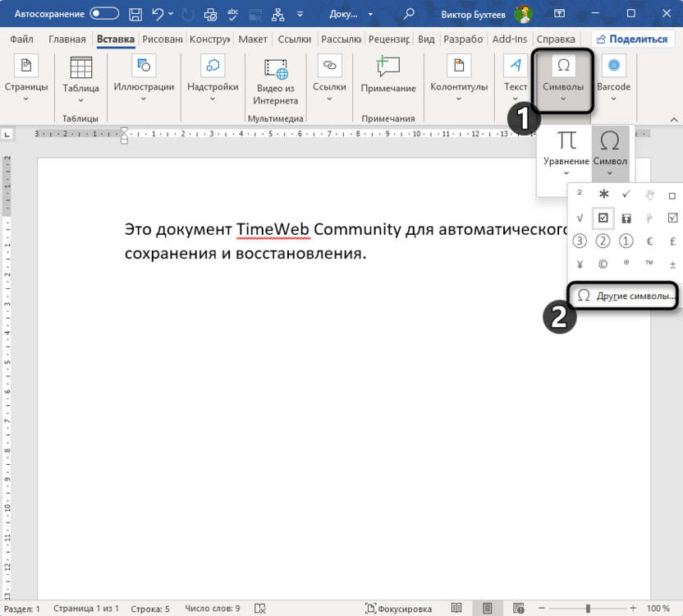This screenshot has width=683, height=616.
Task: Click the user avatar of Виктор Бухтеев
Action: pyautogui.click(x=523, y=14)
